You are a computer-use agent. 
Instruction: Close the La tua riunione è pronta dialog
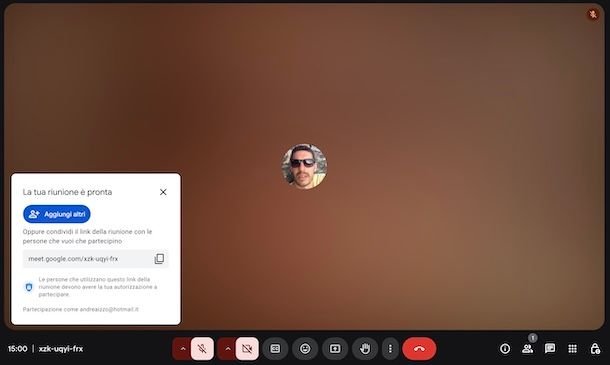pos(163,192)
